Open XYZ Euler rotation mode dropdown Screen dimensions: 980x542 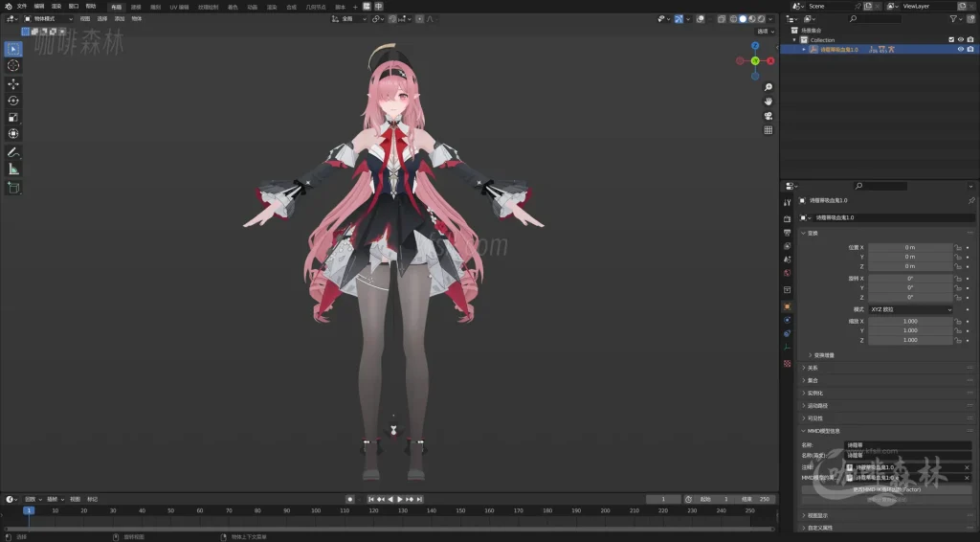click(x=911, y=309)
